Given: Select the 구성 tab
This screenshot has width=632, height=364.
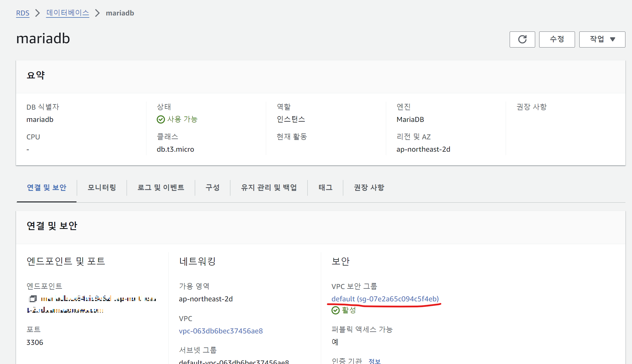Looking at the screenshot, I should pyautogui.click(x=212, y=188).
